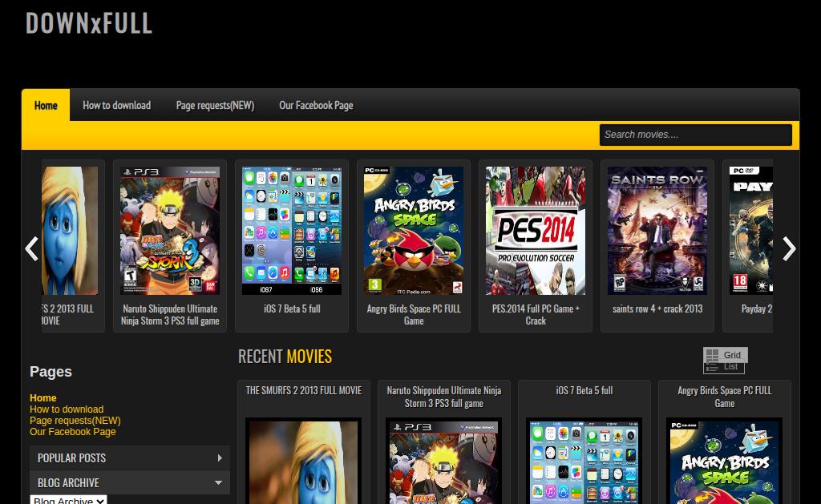Open Home link in Pages sidebar
821x504 pixels.
pos(43,397)
